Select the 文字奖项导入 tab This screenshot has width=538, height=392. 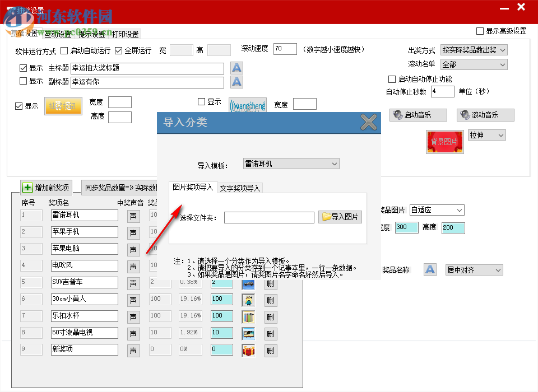tap(240, 188)
